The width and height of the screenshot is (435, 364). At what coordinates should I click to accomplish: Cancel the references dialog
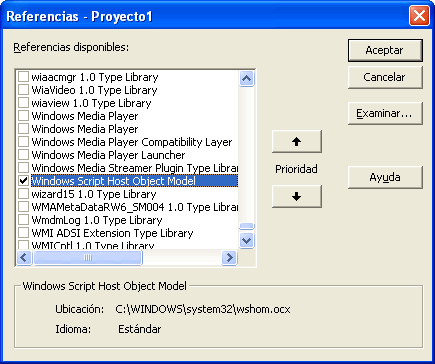[x=385, y=77]
